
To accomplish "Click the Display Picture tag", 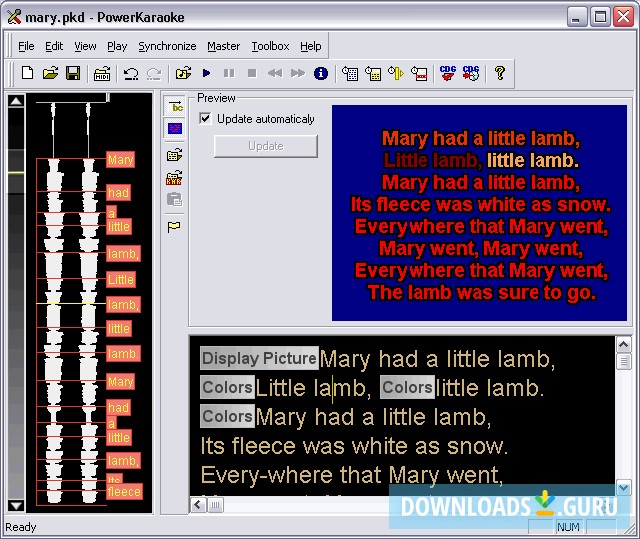I will (x=259, y=358).
